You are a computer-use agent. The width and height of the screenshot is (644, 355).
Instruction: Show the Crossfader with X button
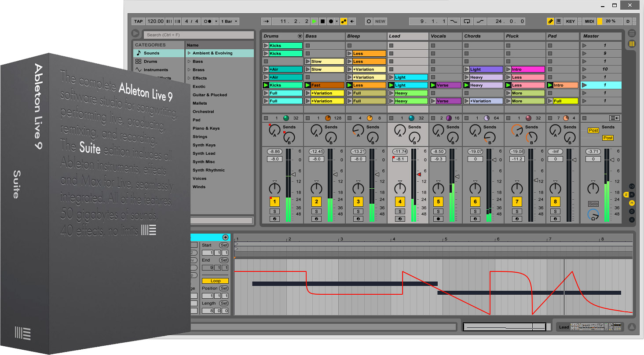(632, 220)
